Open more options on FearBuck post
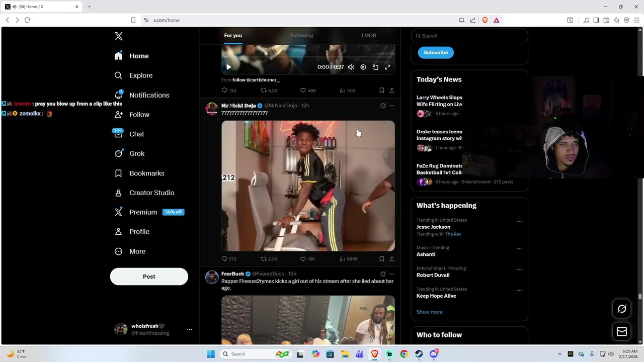Viewport: 644px width, 362px height. 392,274
